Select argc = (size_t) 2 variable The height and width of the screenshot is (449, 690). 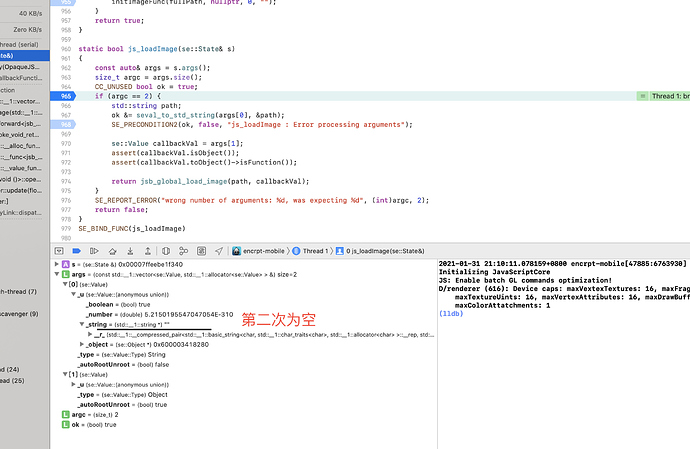[x=95, y=415]
